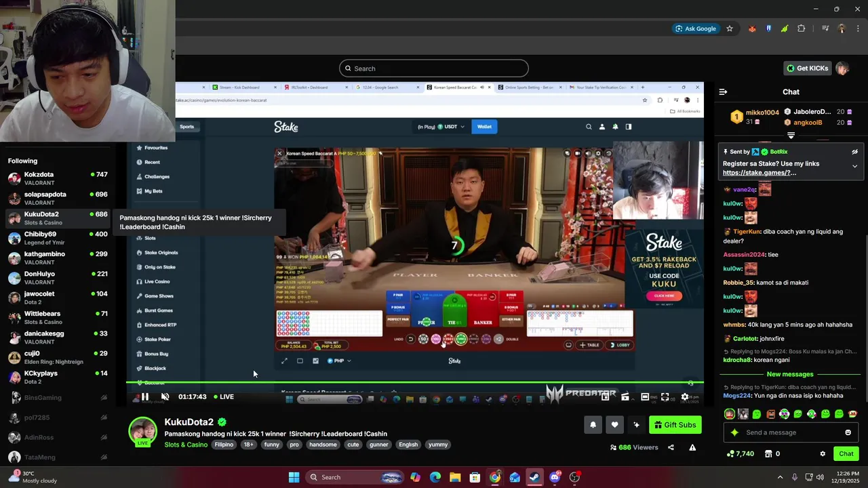Viewport: 868px width, 488px height.
Task: Click the quick-emotes sparkle icon
Action: click(x=734, y=432)
